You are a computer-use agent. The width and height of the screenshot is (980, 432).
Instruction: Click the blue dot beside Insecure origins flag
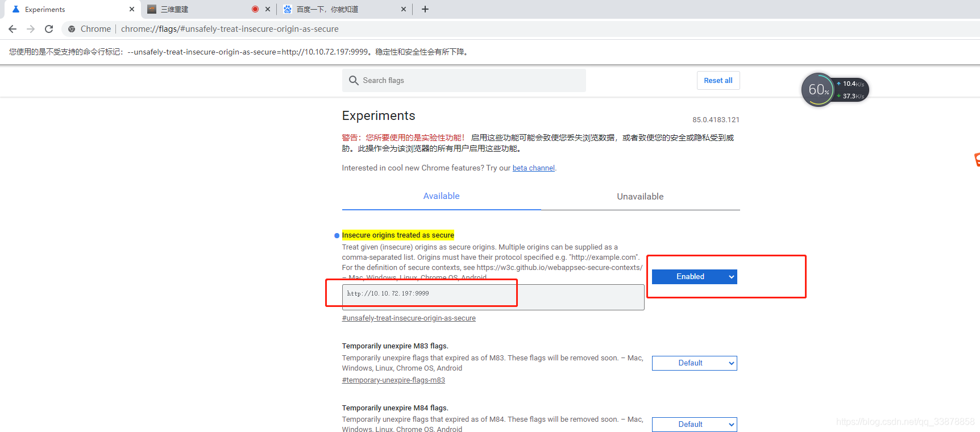(x=337, y=235)
